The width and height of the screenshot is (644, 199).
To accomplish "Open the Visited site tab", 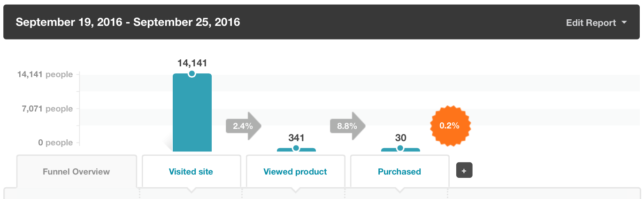I will pos(191,172).
